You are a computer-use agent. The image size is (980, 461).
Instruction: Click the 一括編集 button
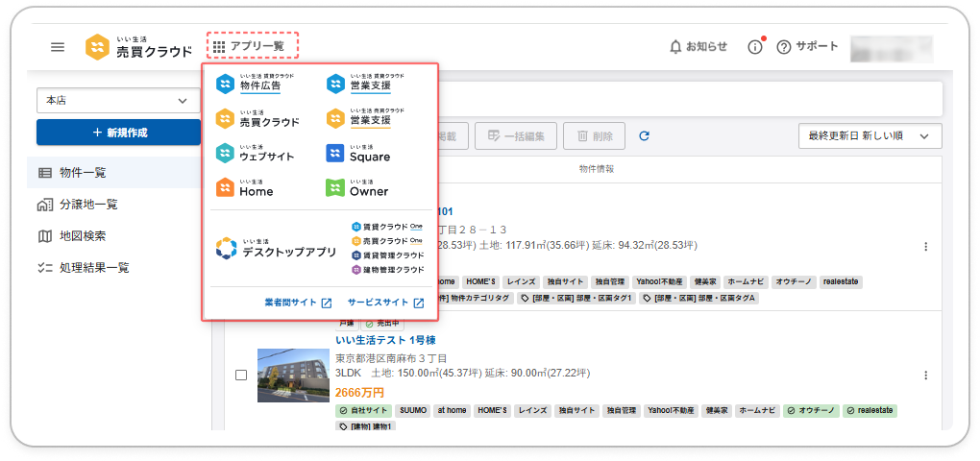point(516,135)
